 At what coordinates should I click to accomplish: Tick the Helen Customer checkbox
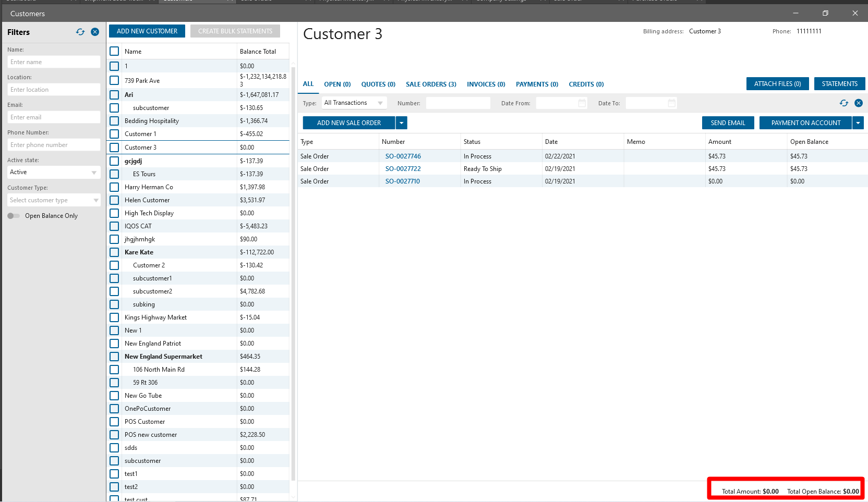pos(114,200)
